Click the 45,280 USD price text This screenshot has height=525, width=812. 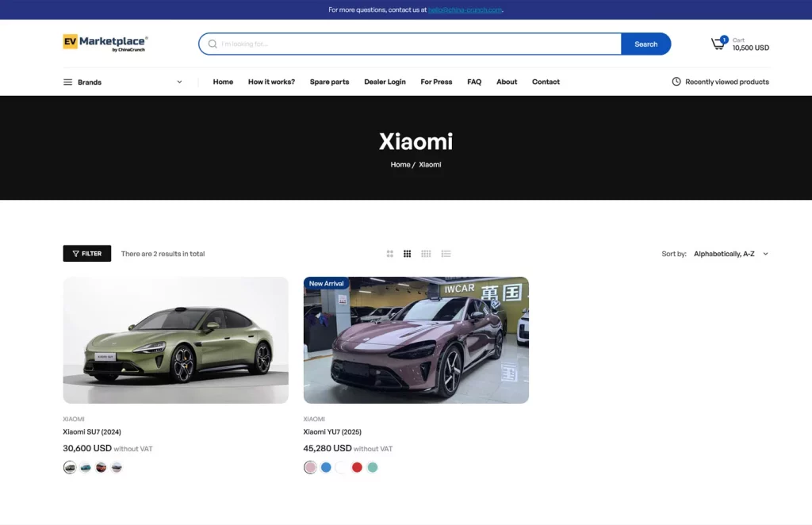pos(327,448)
